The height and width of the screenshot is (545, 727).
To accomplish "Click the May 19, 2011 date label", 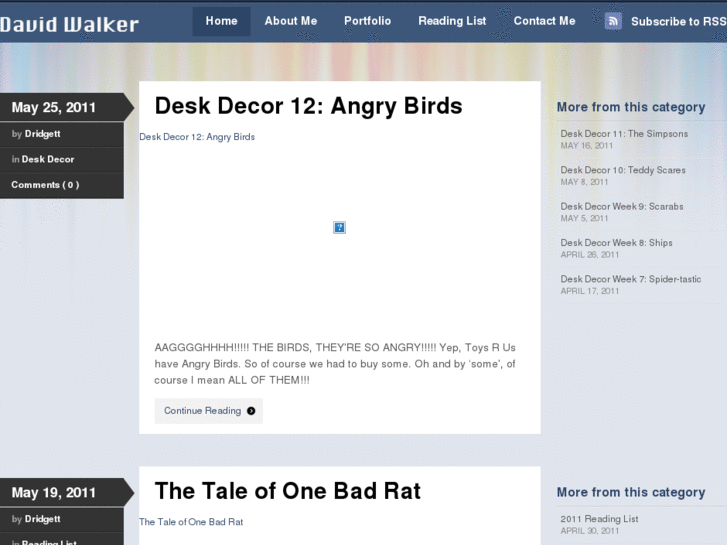I will 53,493.
